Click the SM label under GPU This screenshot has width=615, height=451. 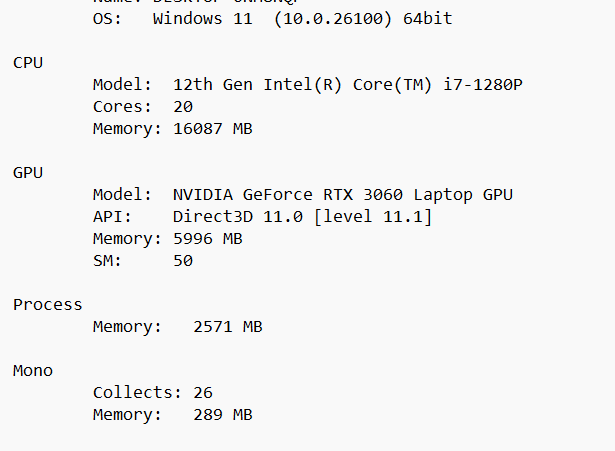[x=107, y=261]
